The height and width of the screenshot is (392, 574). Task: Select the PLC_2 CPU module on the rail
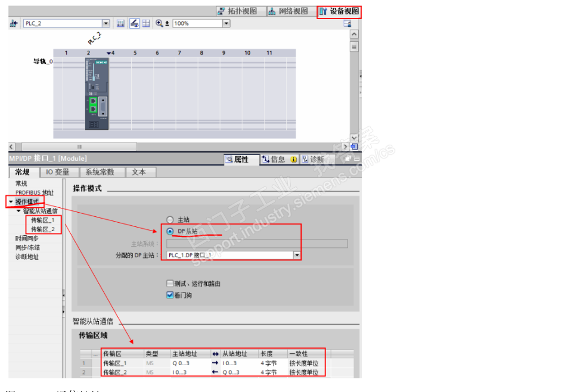coord(97,94)
